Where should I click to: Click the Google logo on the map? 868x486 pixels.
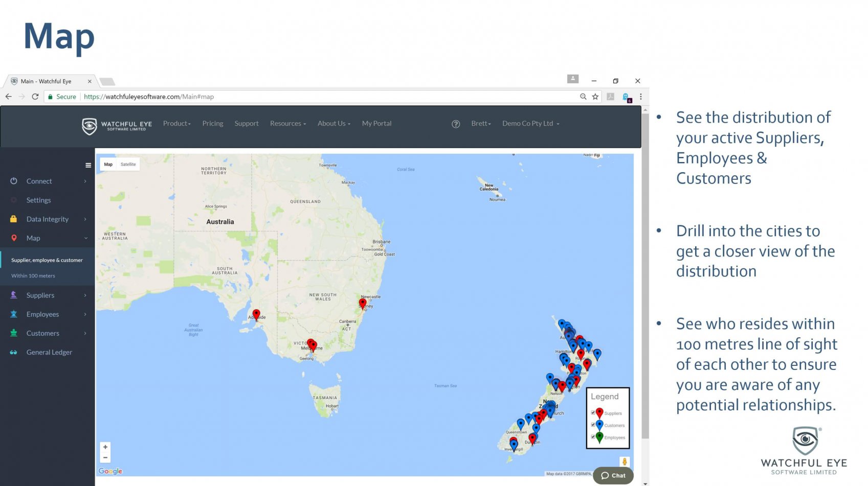(x=110, y=471)
